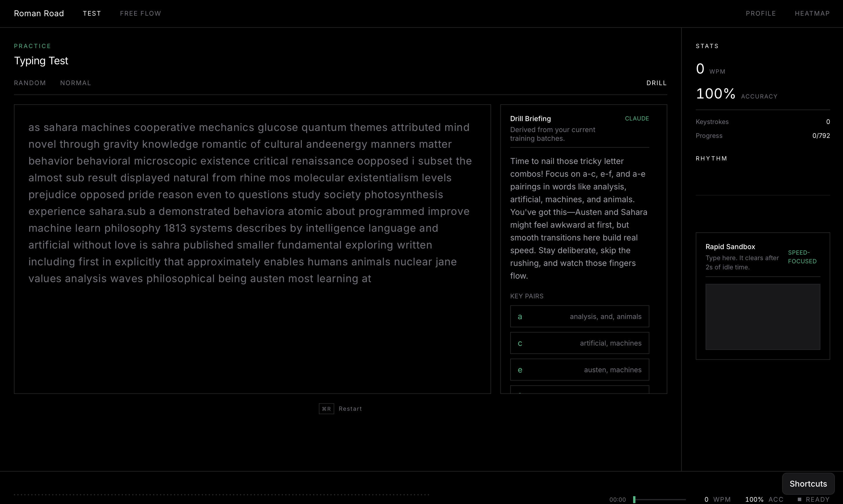
Task: Click the Restart label
Action: (x=350, y=409)
